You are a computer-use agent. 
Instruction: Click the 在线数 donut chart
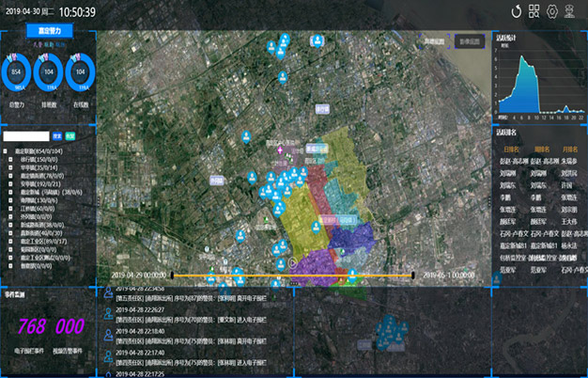pyautogui.click(x=79, y=71)
